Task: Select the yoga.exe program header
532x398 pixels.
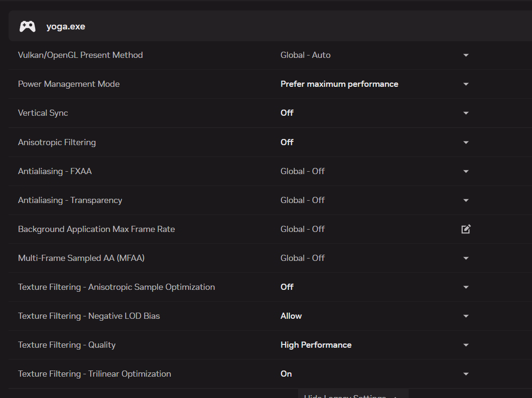Action: point(66,27)
